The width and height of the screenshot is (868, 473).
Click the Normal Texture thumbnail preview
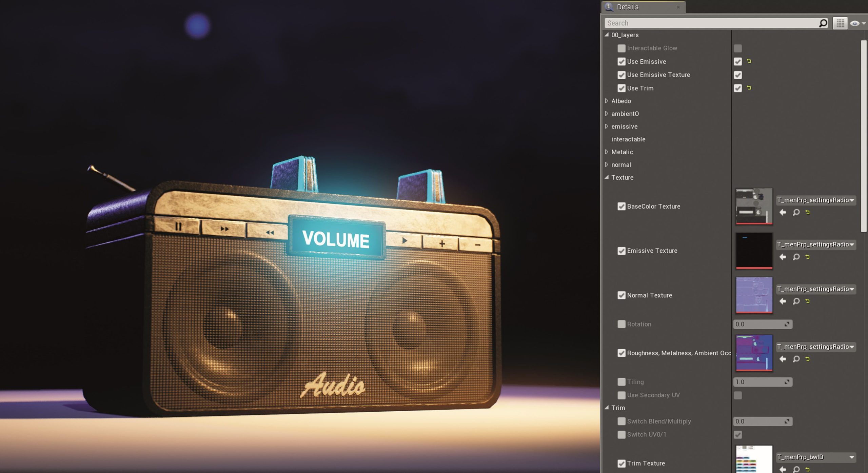pos(754,295)
